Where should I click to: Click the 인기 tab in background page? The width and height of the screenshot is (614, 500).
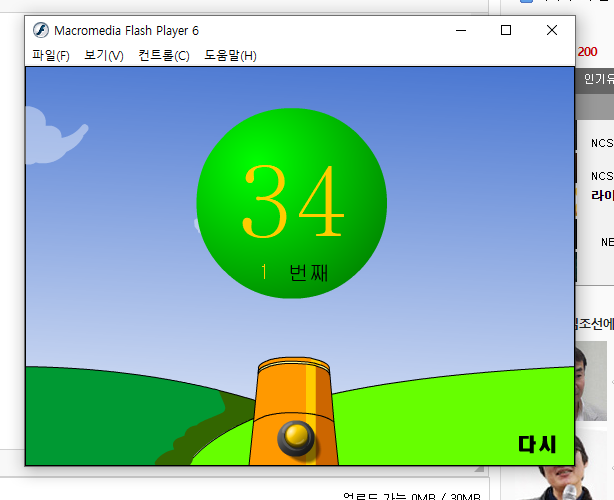click(x=597, y=79)
